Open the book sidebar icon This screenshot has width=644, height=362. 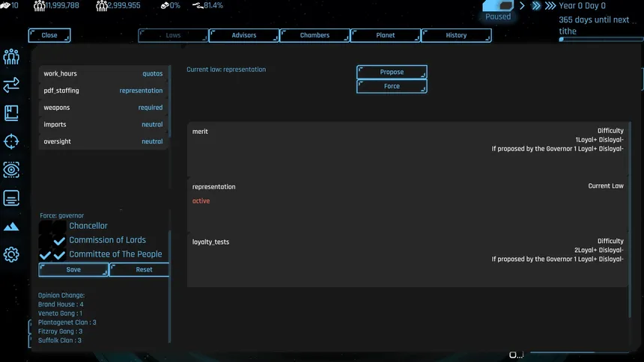[11, 113]
